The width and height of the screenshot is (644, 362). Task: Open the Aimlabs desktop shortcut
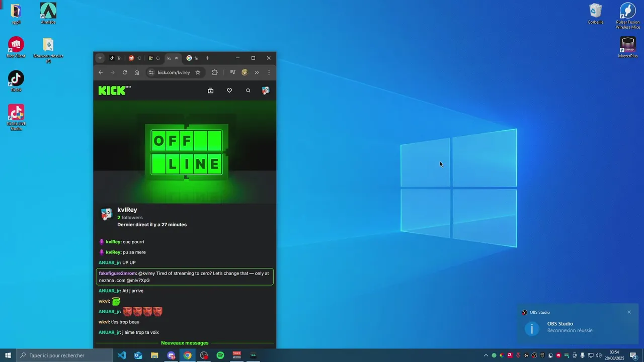coord(48,14)
